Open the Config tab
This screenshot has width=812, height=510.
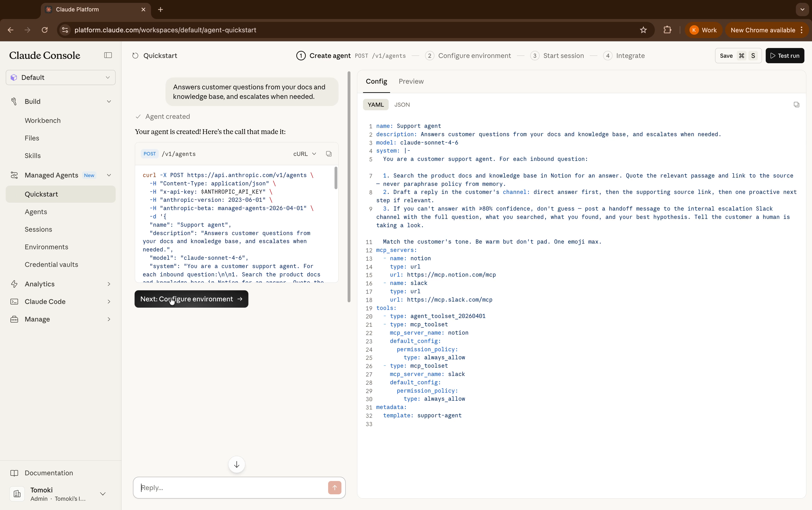click(x=376, y=81)
